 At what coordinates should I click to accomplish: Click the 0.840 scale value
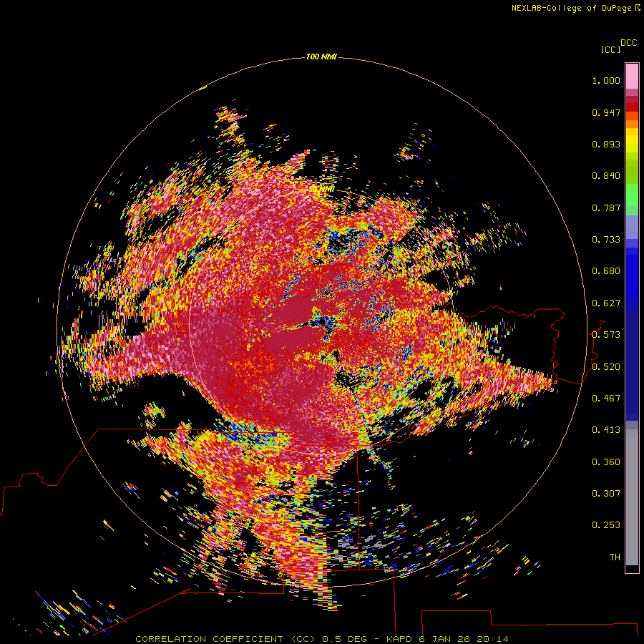click(x=606, y=176)
